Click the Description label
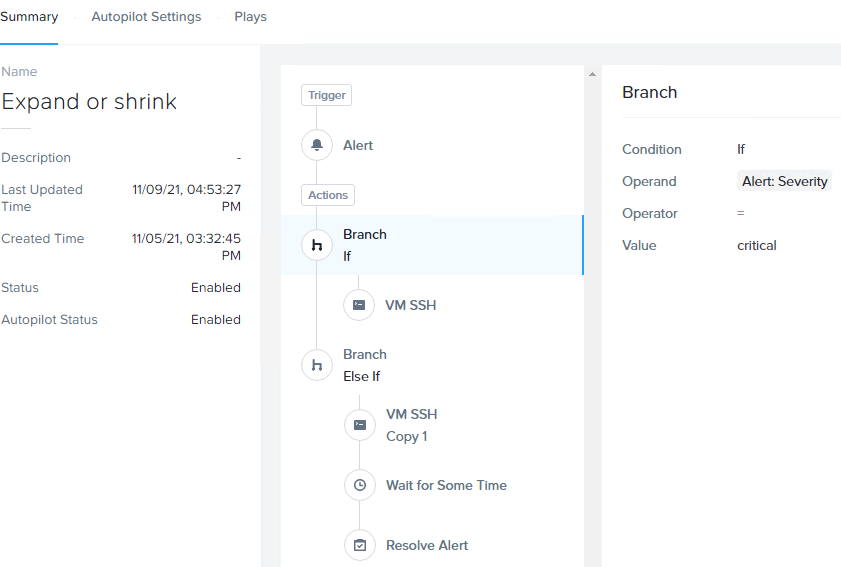 click(x=36, y=158)
